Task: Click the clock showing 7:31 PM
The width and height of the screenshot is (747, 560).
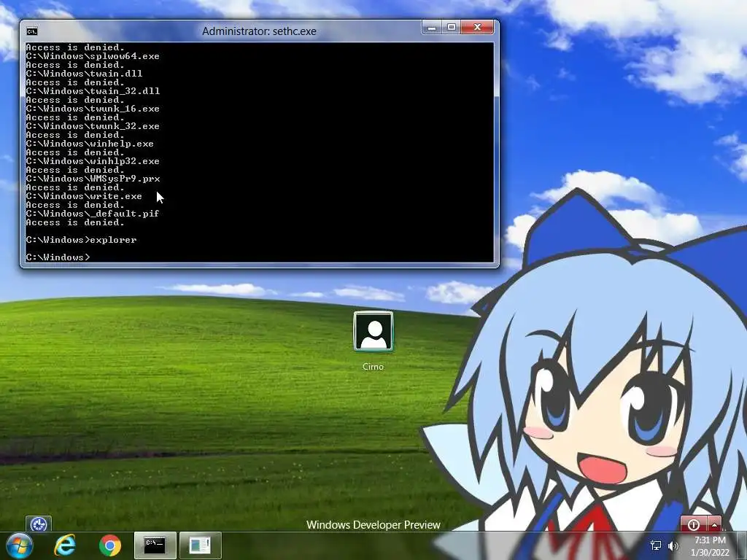Action: (710, 540)
